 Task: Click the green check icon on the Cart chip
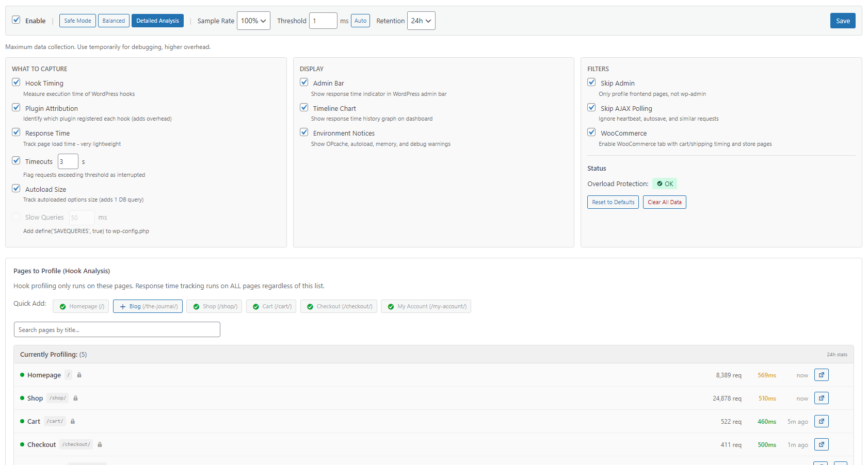pyautogui.click(x=256, y=306)
